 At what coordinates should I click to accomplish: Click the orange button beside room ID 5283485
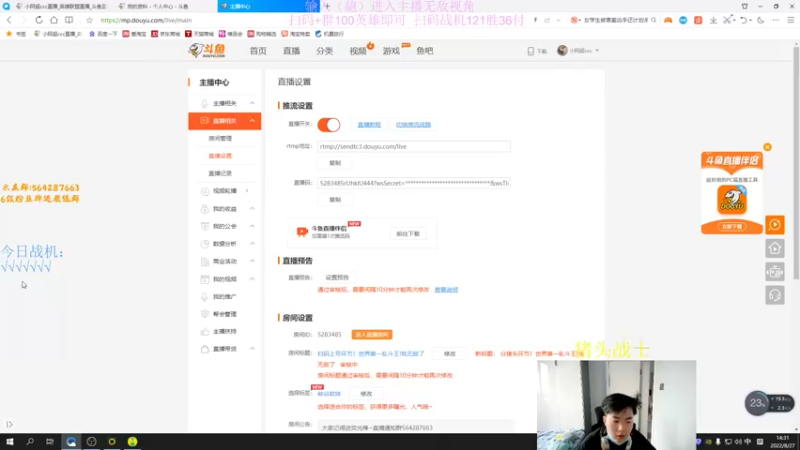click(x=372, y=335)
